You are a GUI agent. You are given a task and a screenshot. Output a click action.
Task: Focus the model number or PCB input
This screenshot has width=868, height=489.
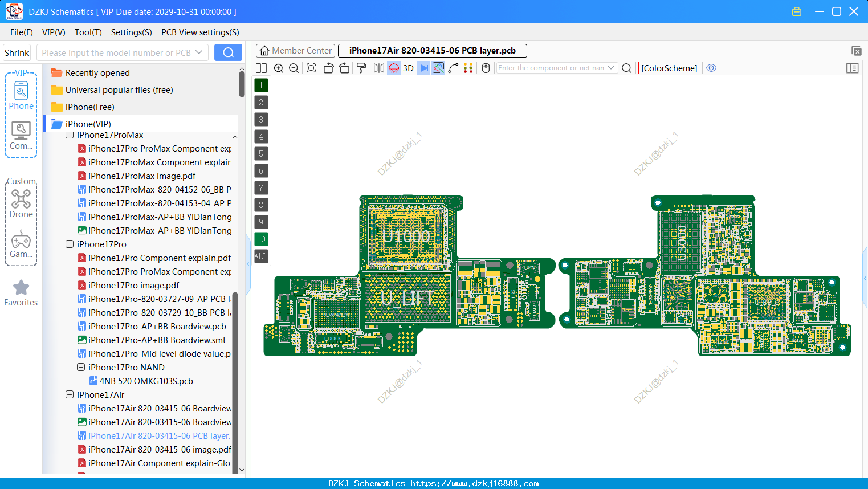[116, 52]
